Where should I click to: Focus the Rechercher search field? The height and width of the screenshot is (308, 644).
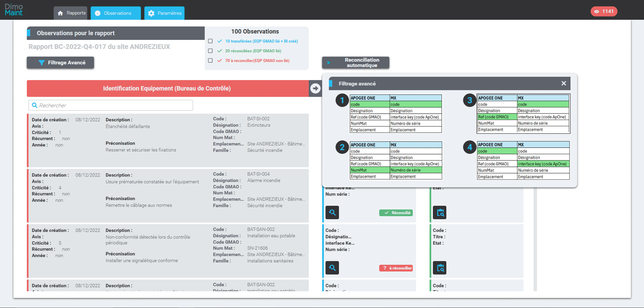[111, 105]
